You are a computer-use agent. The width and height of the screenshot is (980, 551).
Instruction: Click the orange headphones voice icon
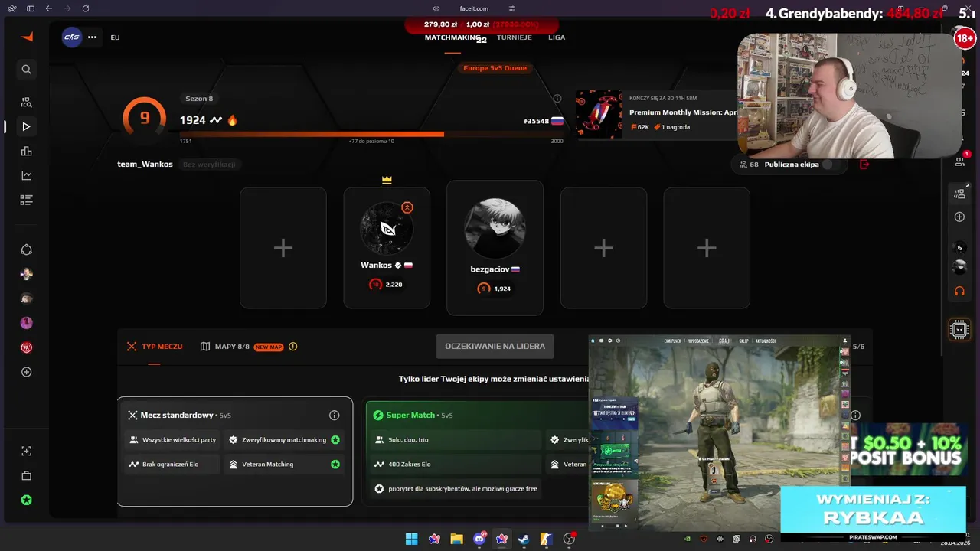click(959, 292)
